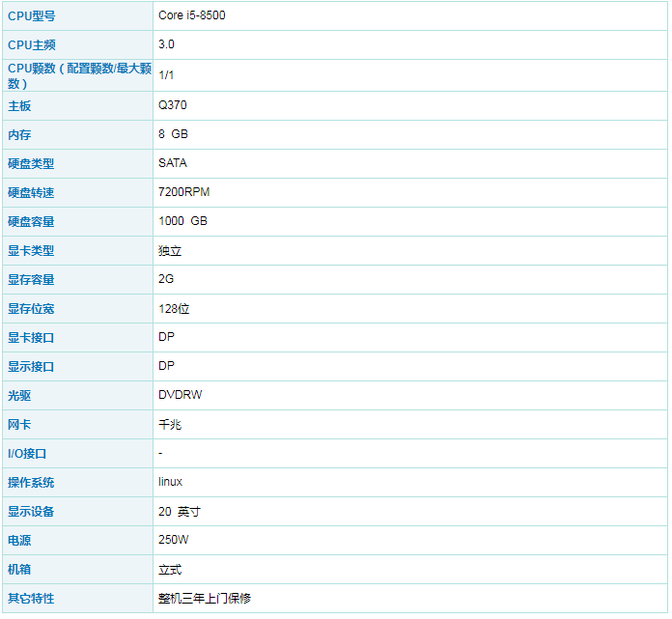Select the 'DP' value in 显示接口 row
672x619 pixels.
(x=167, y=366)
